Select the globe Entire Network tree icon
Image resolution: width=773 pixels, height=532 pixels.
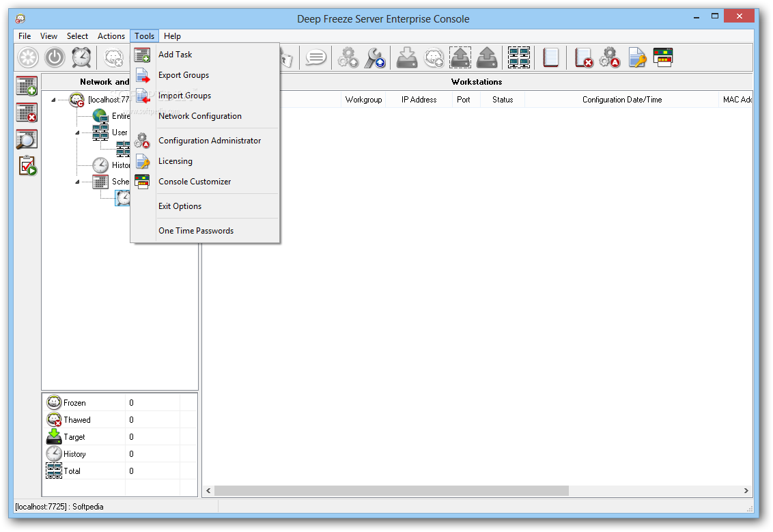100,116
